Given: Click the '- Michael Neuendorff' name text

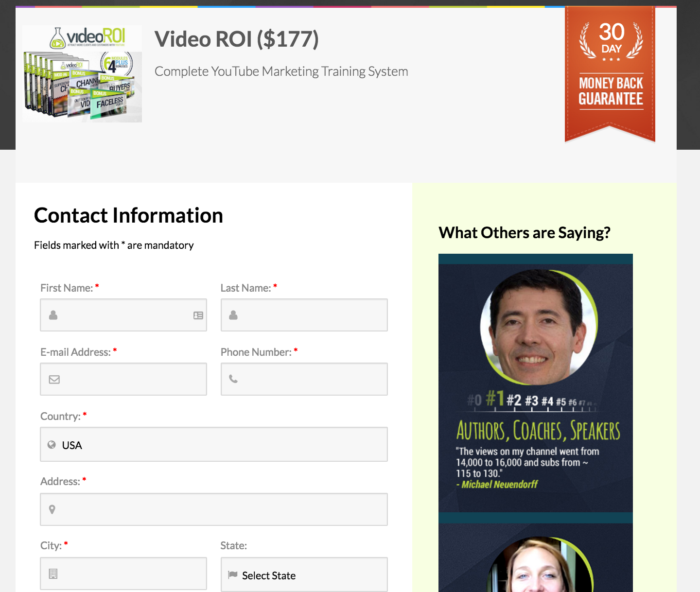Looking at the screenshot, I should coord(497,484).
